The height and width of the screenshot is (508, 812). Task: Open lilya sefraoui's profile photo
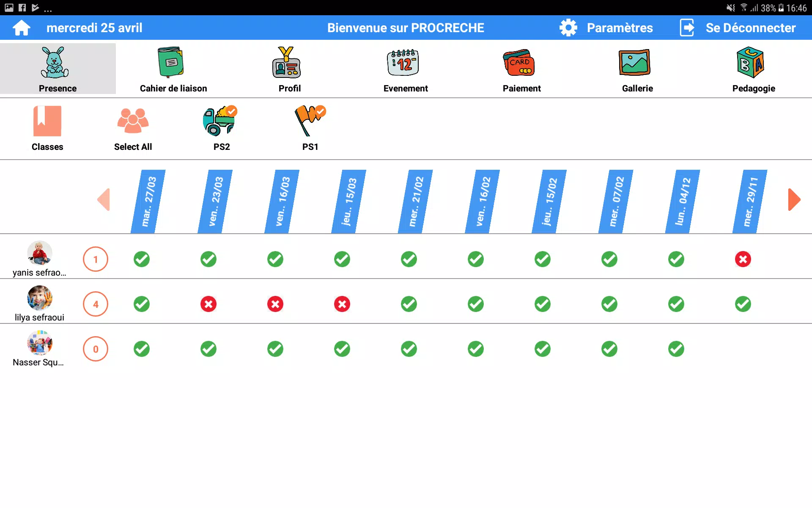[39, 298]
